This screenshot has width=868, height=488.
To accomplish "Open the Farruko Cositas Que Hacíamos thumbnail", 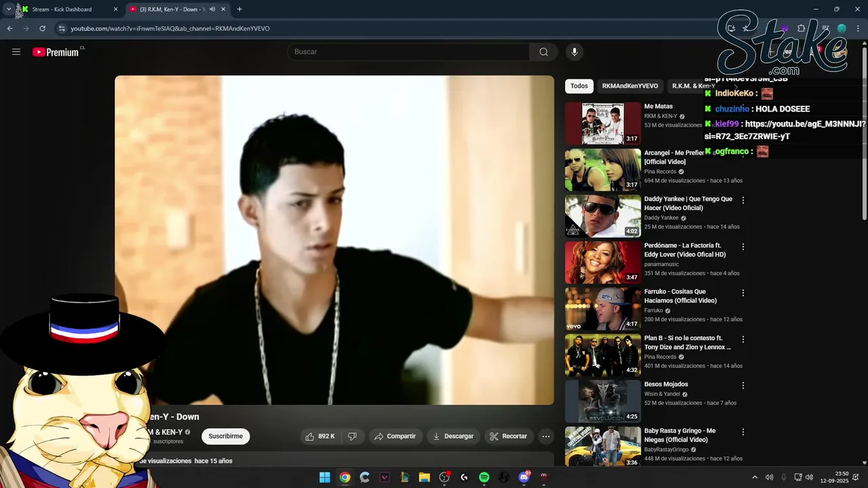I will click(603, 309).
